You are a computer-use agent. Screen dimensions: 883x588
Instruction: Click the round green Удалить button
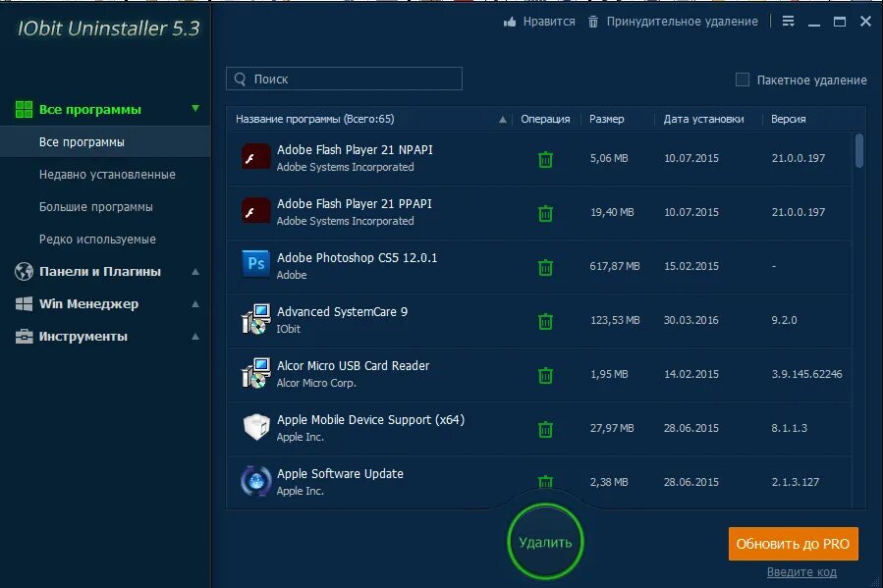545,541
